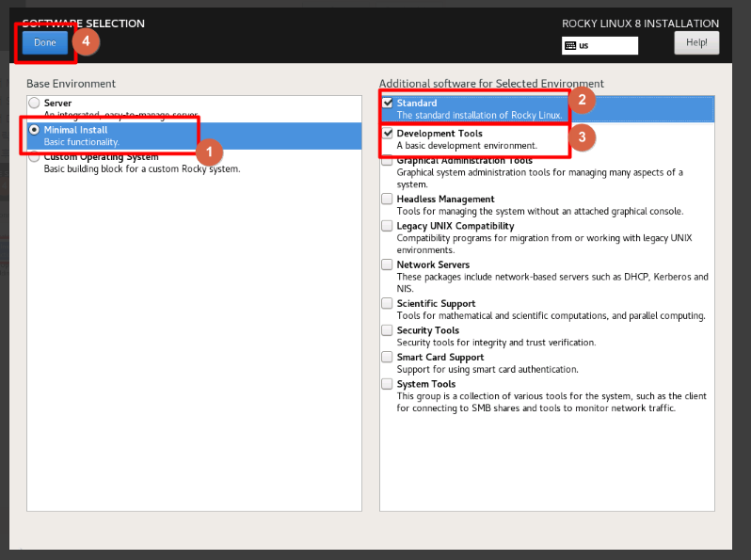
Task: Enable Graphical Administration Tools checkbox
Action: click(x=387, y=161)
